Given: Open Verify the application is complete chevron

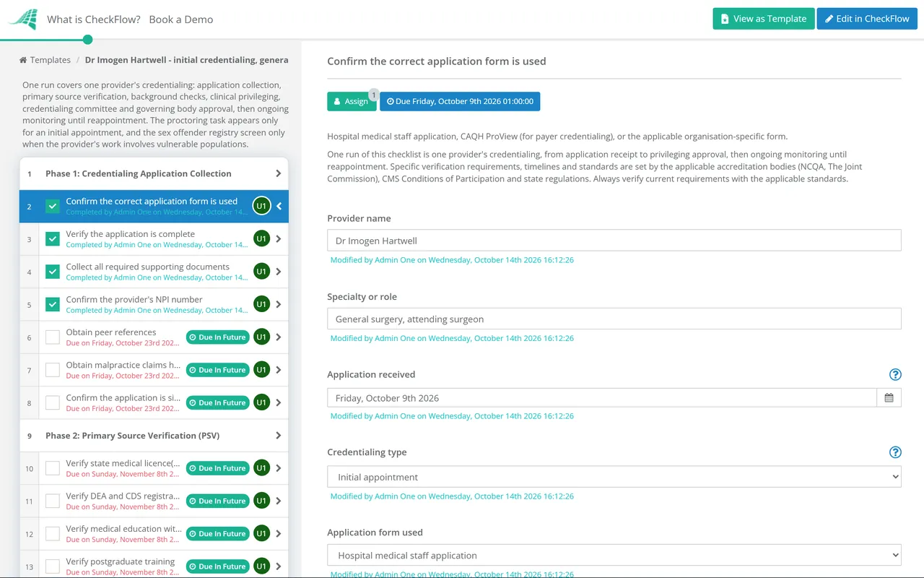Looking at the screenshot, I should [x=279, y=239].
